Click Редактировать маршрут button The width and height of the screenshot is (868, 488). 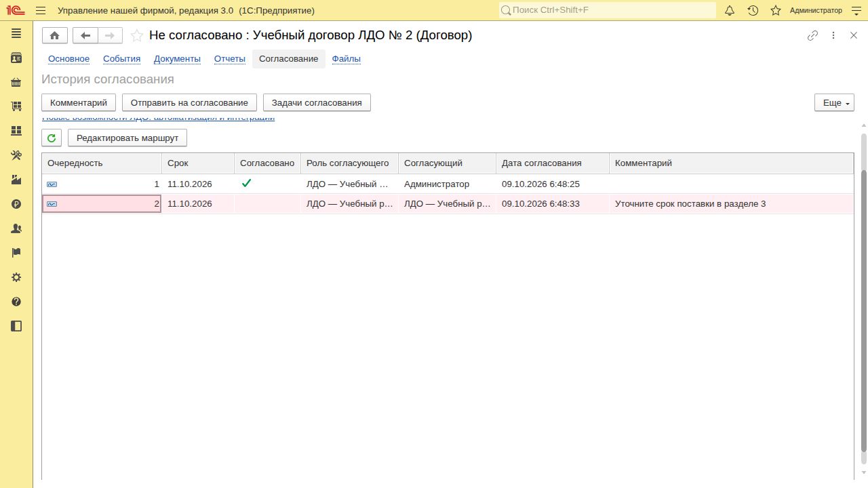pos(127,138)
